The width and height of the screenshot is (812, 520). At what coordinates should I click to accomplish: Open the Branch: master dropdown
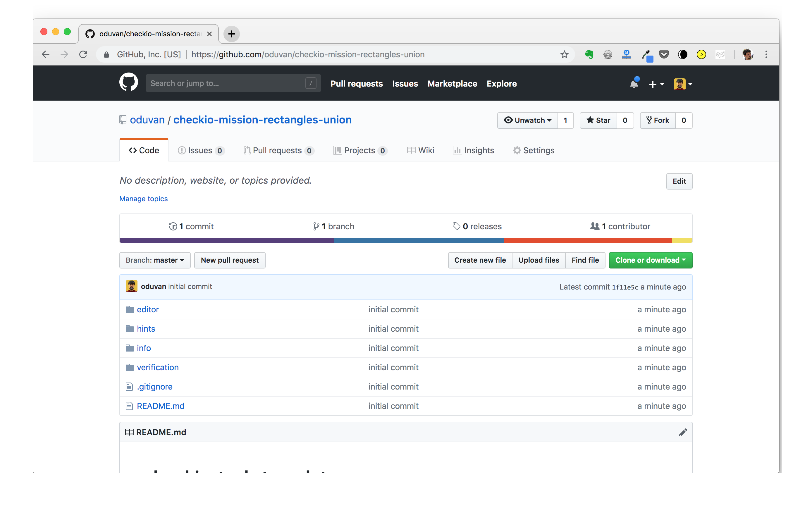(x=155, y=260)
